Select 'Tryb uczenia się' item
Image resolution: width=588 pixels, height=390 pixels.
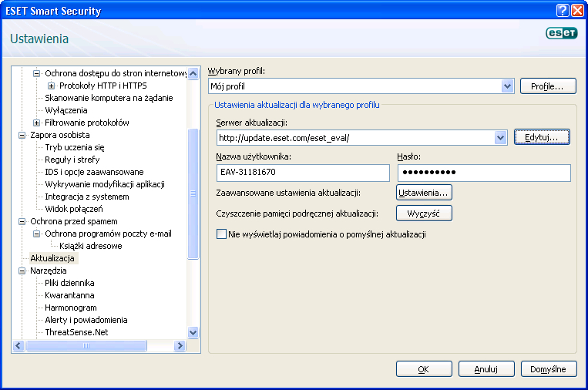75,147
